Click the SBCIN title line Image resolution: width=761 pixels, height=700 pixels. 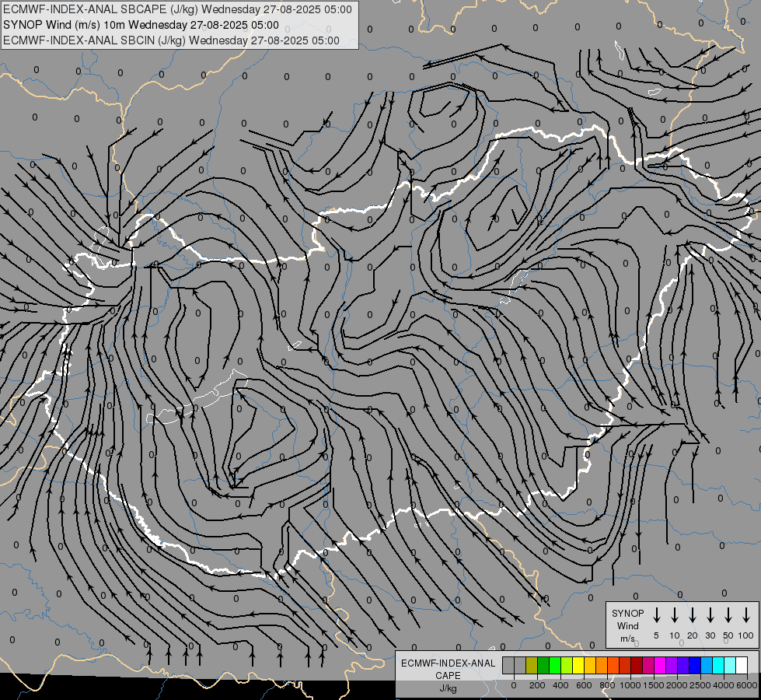coord(171,40)
